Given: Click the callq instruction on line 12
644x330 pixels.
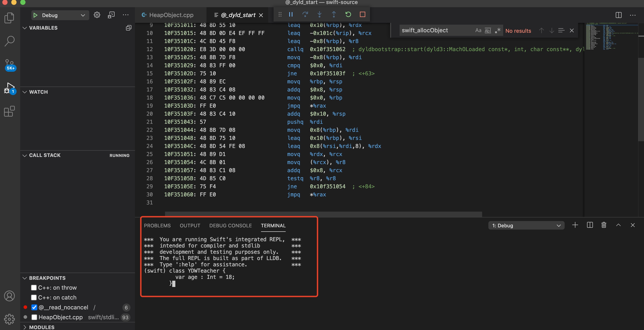Looking at the screenshot, I should click(295, 49).
